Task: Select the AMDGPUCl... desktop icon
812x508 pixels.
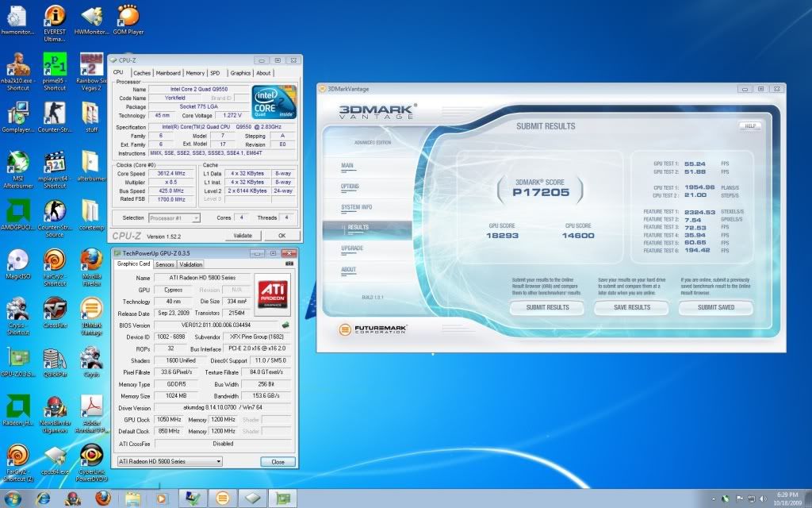Action: (x=17, y=215)
